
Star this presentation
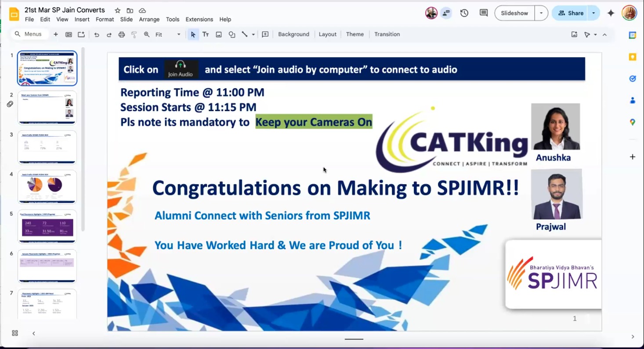[x=118, y=11]
